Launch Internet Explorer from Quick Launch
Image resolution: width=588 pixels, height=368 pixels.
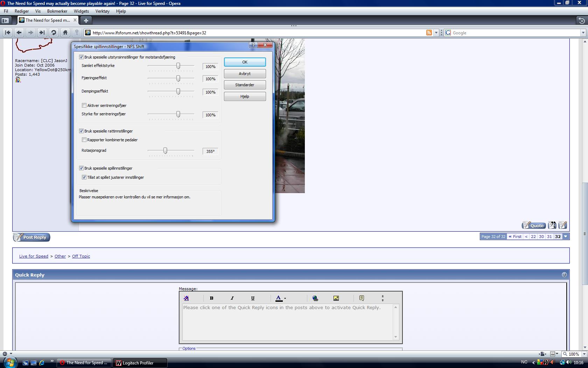[x=42, y=363]
